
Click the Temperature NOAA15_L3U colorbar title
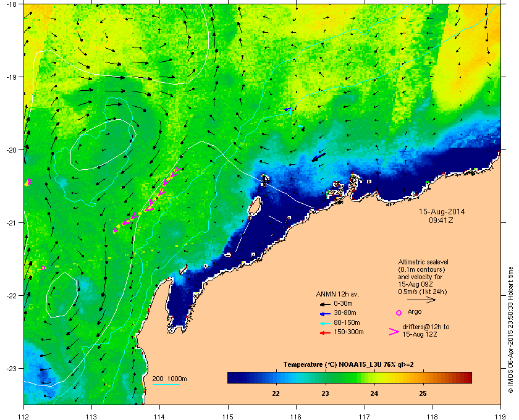point(348,365)
